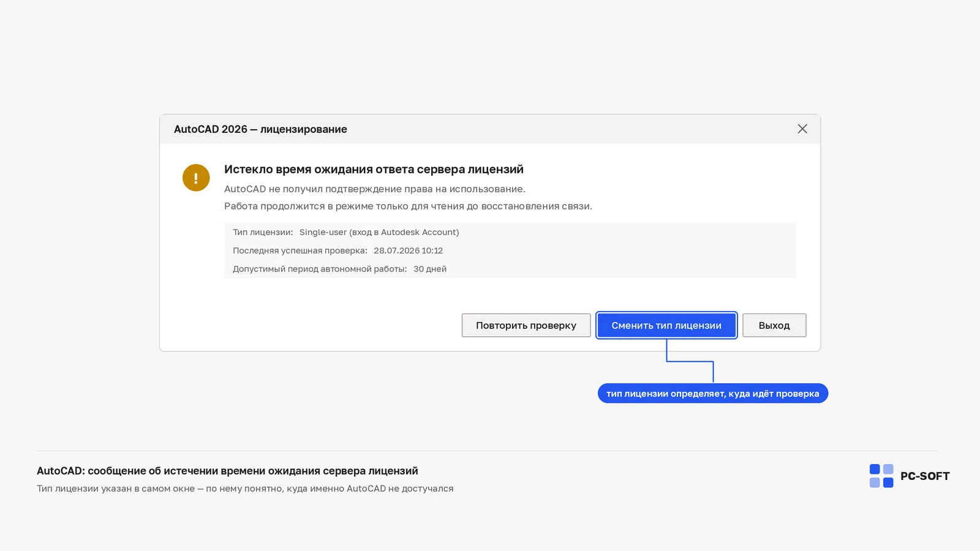This screenshot has width=980, height=551.
Task: Click the label "Тип лицензии:"
Action: [x=263, y=233]
